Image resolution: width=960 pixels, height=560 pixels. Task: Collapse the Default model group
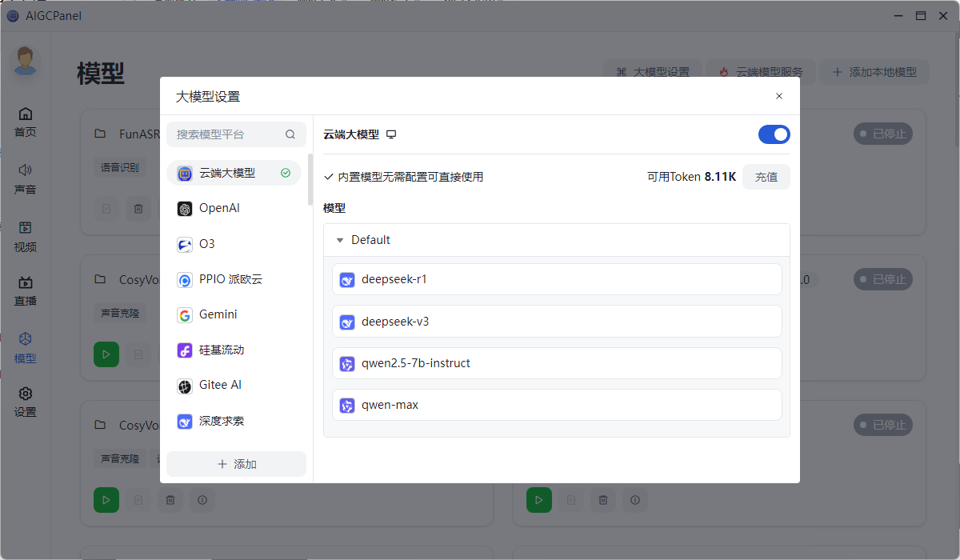[x=341, y=239]
